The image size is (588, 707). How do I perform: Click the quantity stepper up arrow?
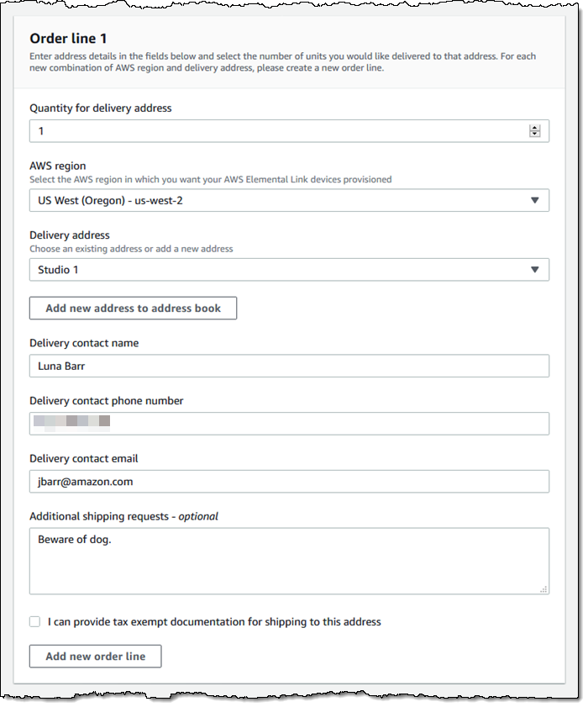[534, 128]
